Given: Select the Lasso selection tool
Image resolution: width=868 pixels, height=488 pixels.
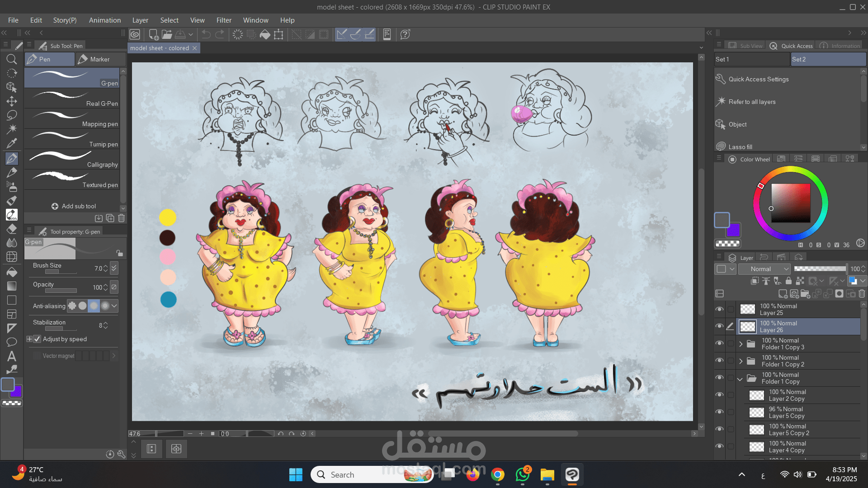Looking at the screenshot, I should tap(12, 115).
